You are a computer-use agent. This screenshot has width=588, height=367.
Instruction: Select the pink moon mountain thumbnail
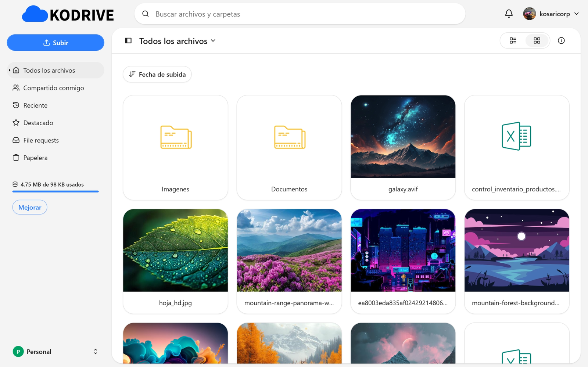(403, 343)
